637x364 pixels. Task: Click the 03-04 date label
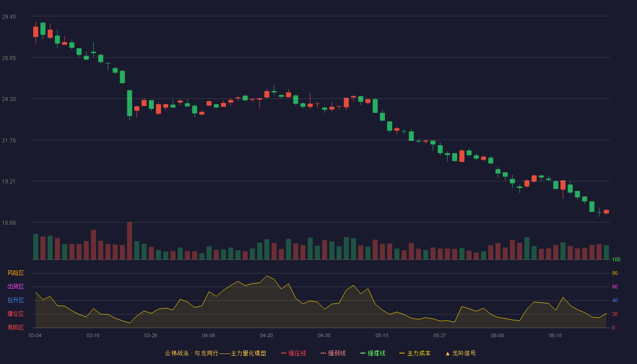pyautogui.click(x=35, y=335)
